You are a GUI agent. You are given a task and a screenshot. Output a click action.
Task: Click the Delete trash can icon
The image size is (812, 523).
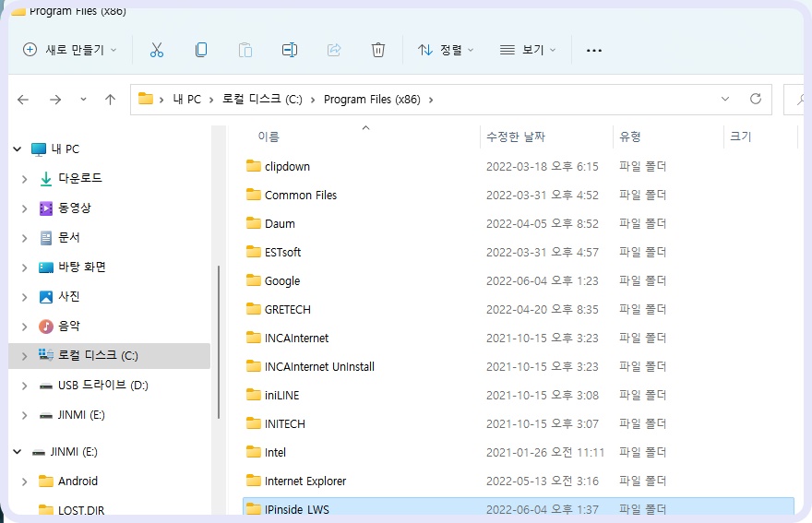378,50
